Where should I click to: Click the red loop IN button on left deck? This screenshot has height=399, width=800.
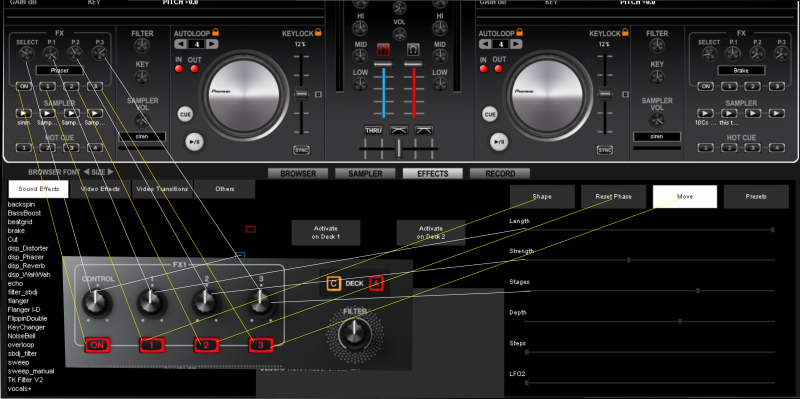[179, 69]
